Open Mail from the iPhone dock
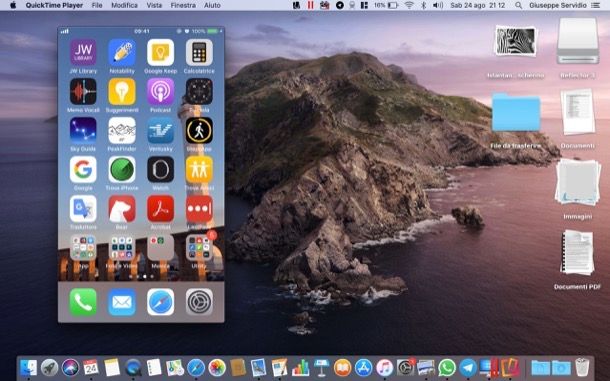610x381 pixels. coord(122,302)
